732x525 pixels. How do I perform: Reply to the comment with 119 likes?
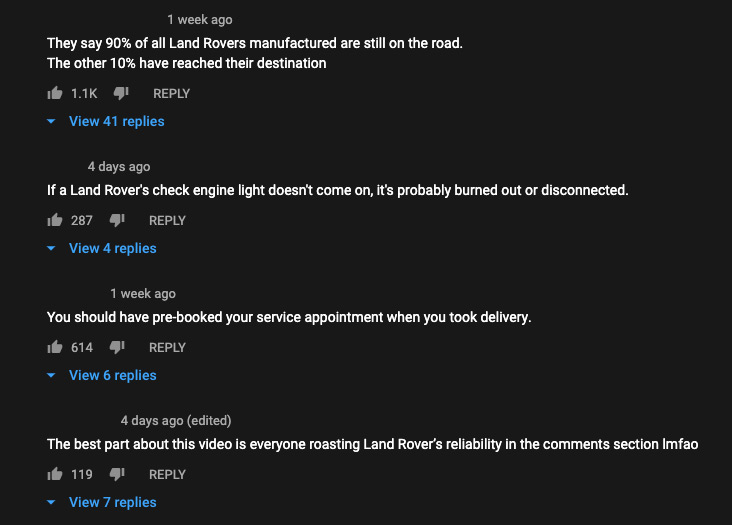[167, 474]
